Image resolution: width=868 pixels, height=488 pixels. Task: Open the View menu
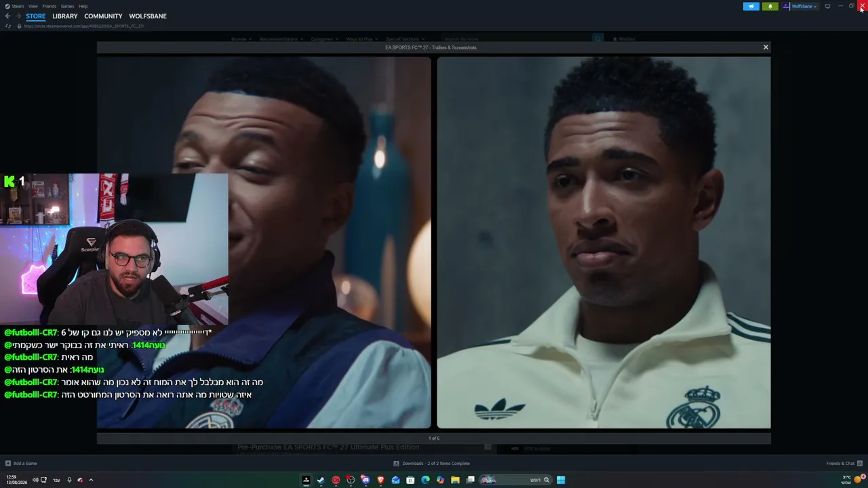click(x=33, y=6)
